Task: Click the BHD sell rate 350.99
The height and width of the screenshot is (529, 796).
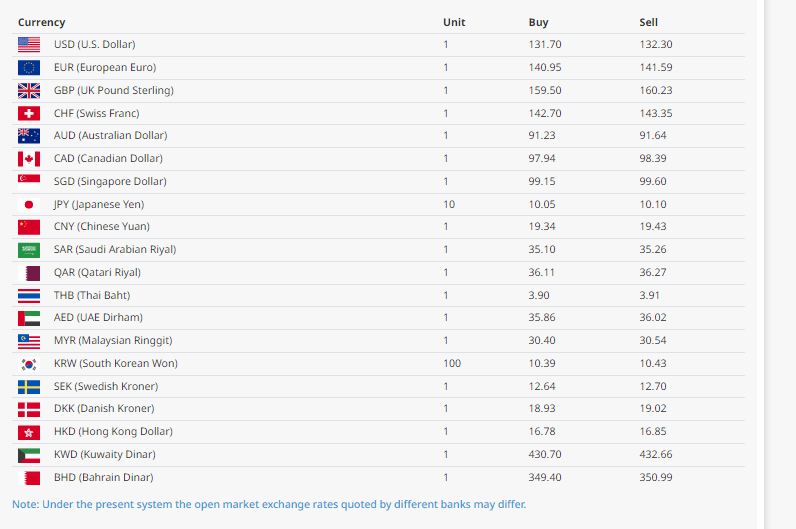Action: click(x=655, y=478)
